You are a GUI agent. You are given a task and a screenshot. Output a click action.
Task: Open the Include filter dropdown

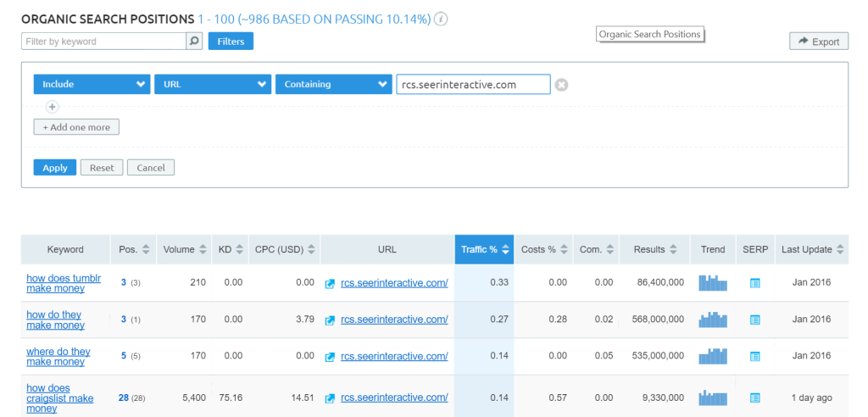coord(92,85)
